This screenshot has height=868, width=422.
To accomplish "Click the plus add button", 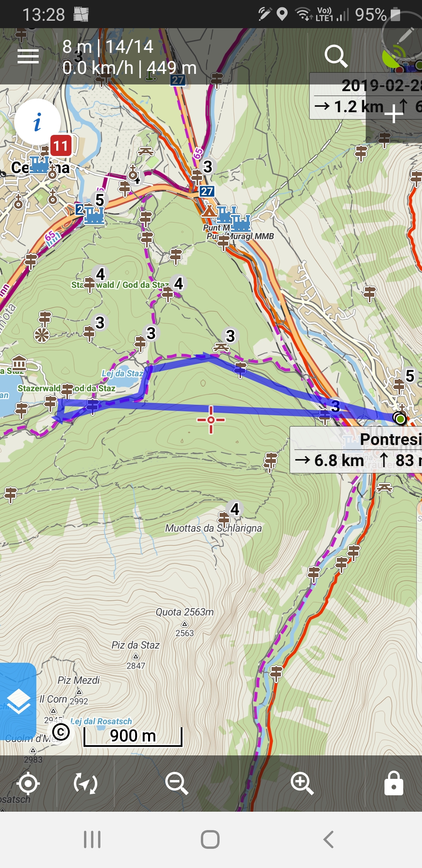I will (394, 114).
